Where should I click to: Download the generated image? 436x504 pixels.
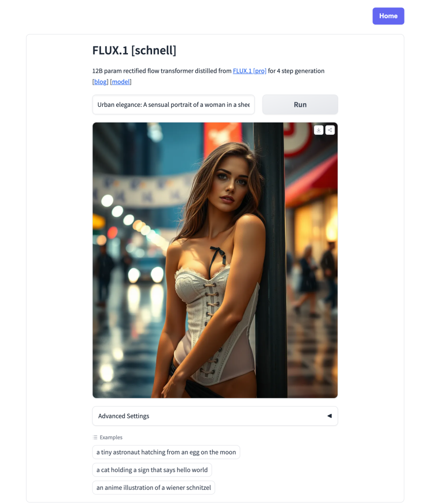coord(318,130)
